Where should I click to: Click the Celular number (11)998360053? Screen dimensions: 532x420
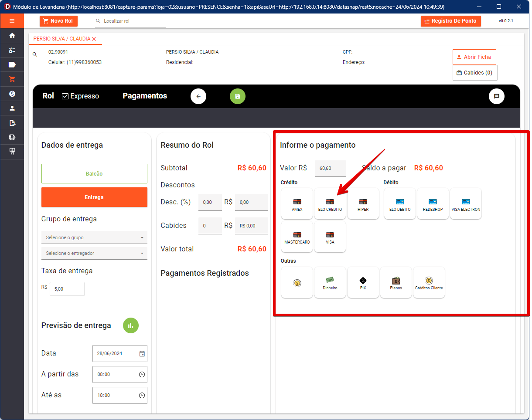[x=84, y=62]
